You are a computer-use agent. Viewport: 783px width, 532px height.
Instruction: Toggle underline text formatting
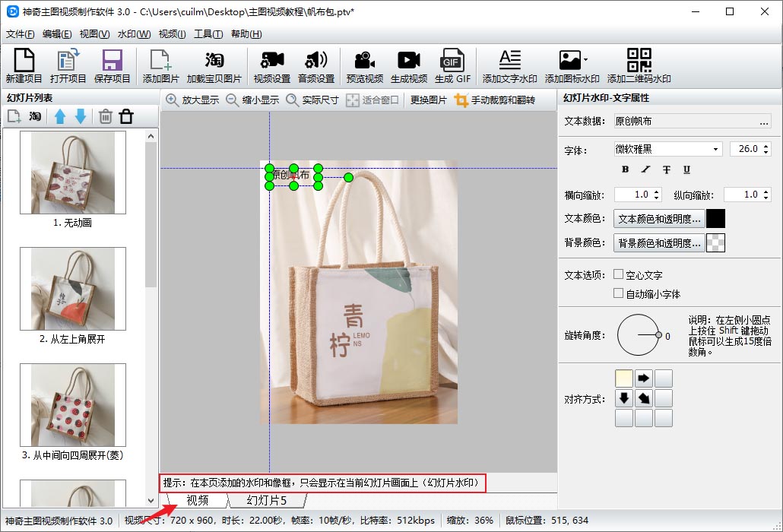click(x=686, y=169)
